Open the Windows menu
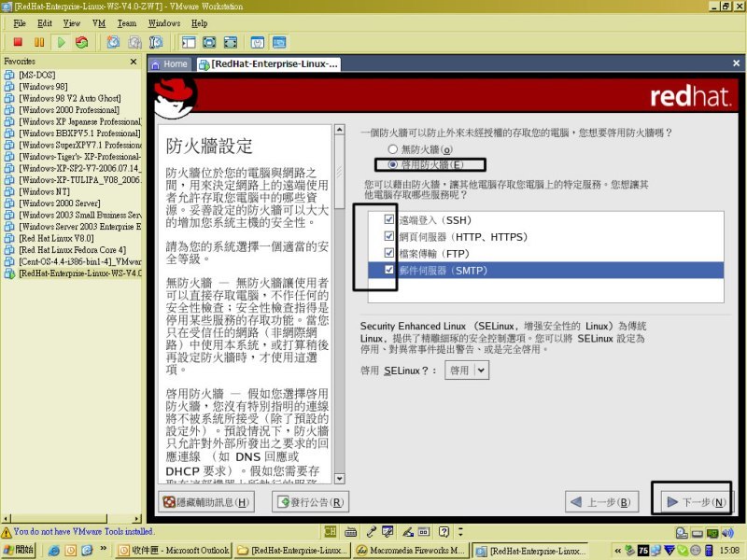Screen dimensions: 747x560 coord(164,23)
